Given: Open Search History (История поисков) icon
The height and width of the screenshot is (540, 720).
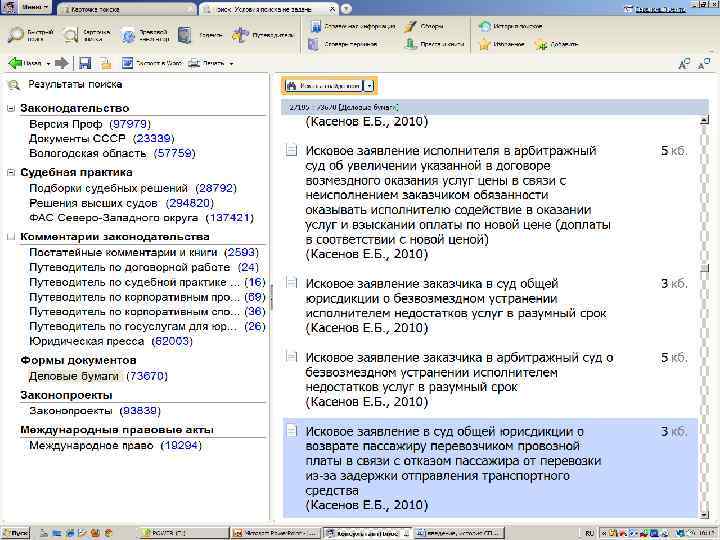Looking at the screenshot, I should coord(484,26).
